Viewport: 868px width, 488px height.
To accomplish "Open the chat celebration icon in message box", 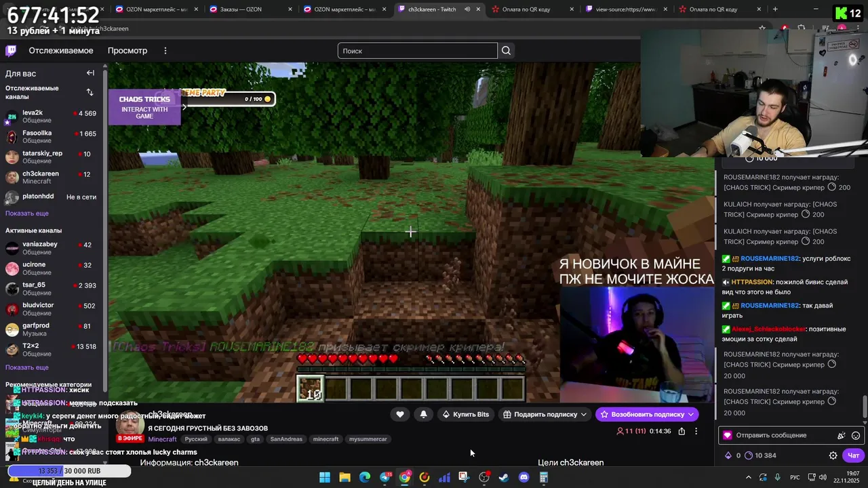I will [842, 436].
